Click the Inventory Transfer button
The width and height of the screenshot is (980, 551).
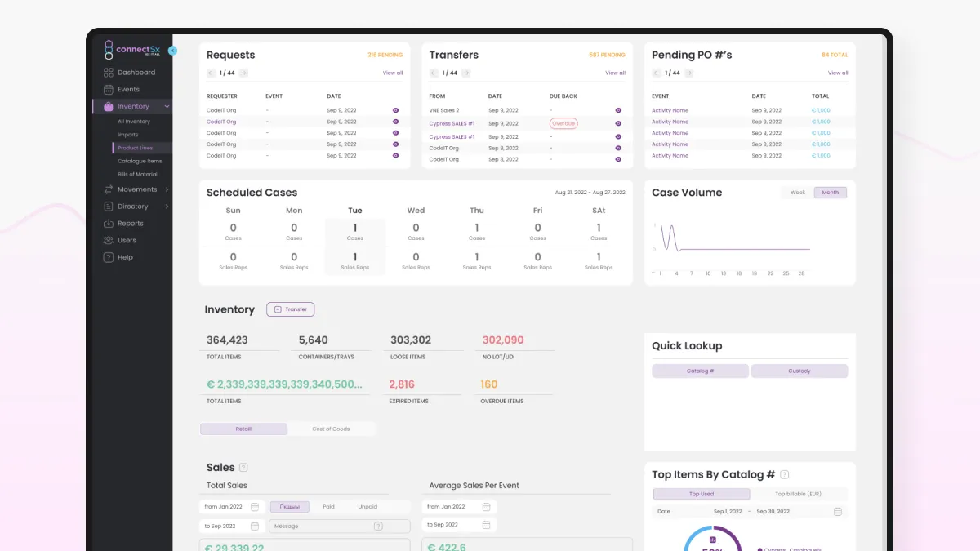click(290, 309)
